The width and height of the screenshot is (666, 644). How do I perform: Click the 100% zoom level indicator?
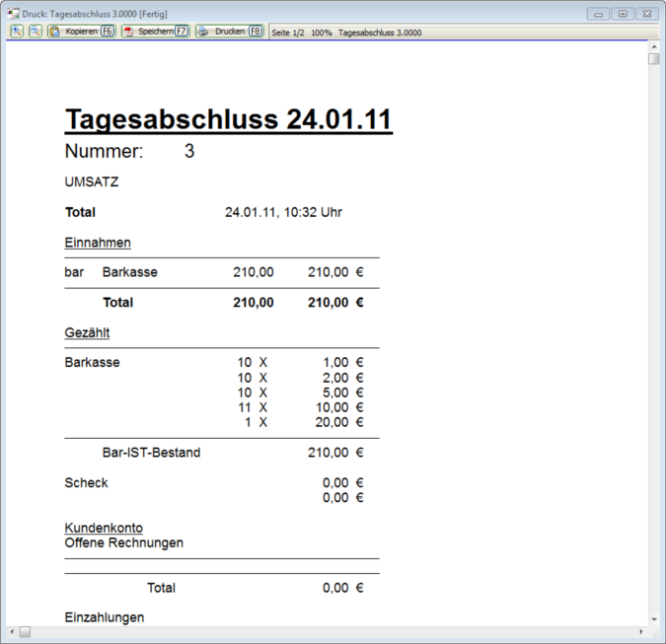point(322,33)
